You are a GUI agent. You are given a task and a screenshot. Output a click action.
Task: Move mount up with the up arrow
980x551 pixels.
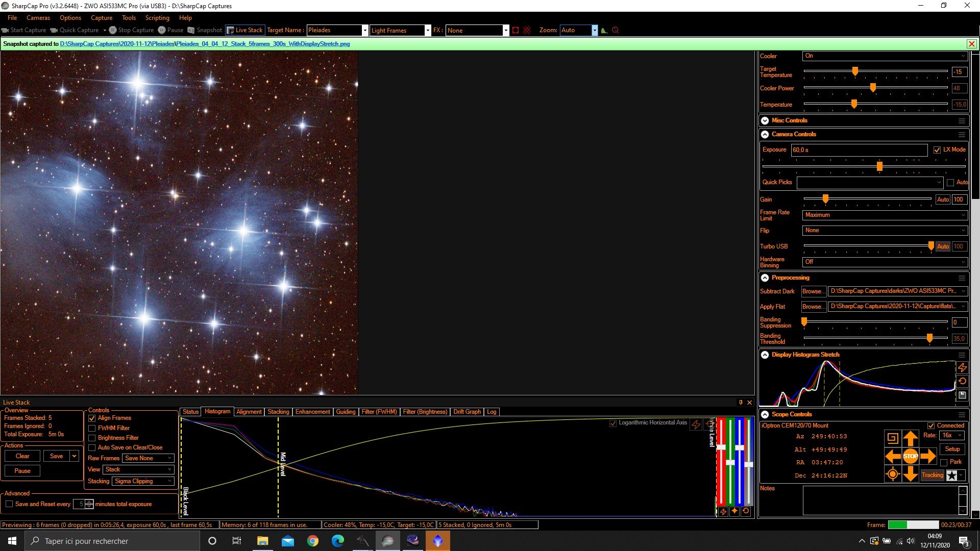(910, 438)
